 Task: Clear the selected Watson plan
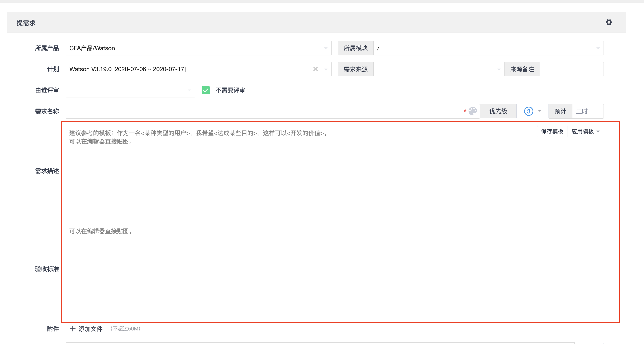pyautogui.click(x=315, y=69)
